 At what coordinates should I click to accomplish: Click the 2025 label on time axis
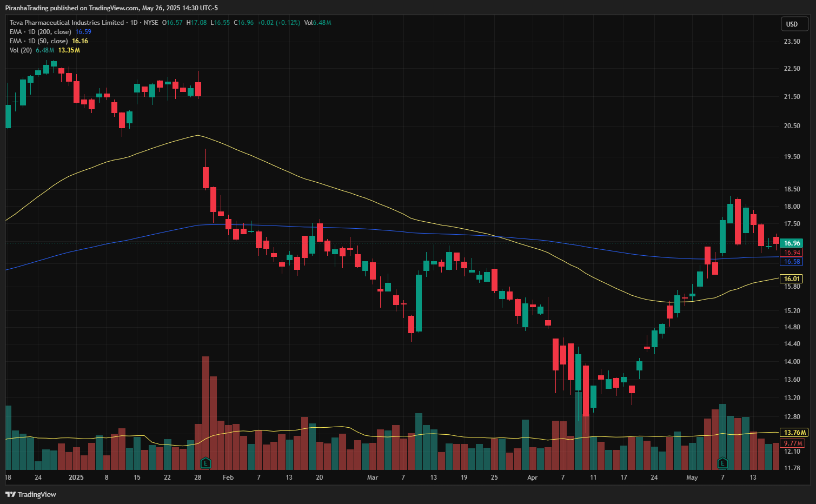coord(76,478)
